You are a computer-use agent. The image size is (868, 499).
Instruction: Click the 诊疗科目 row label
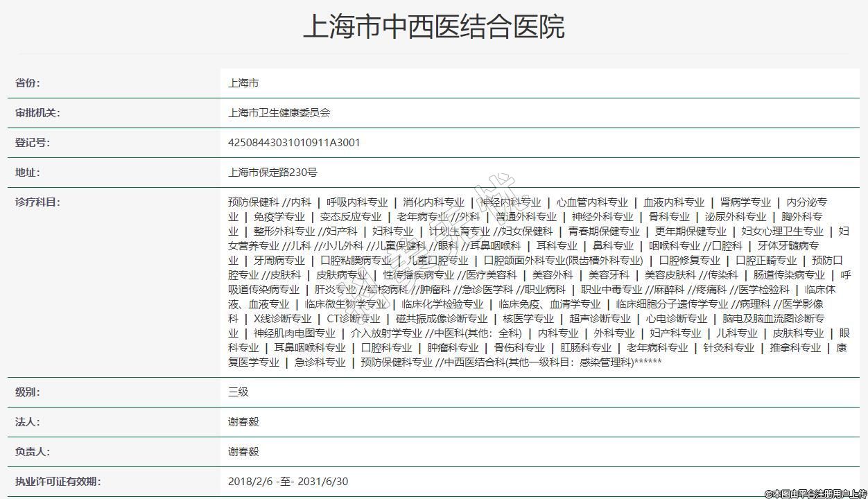(x=37, y=202)
